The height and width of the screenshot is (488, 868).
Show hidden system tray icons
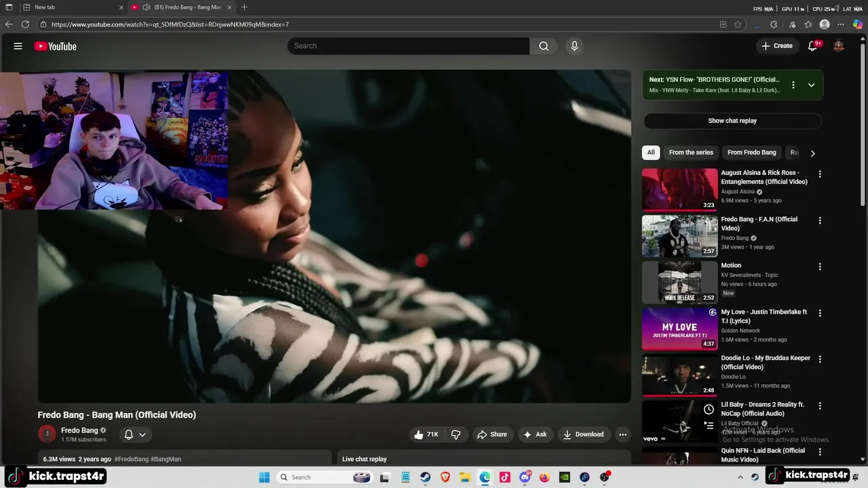click(741, 477)
